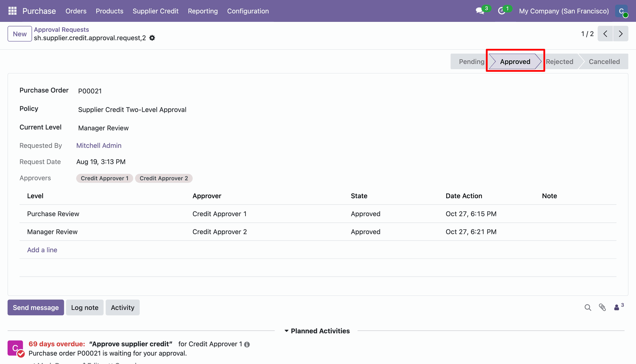
Task: Click the Current Level Manager Review field
Action: pos(103,128)
